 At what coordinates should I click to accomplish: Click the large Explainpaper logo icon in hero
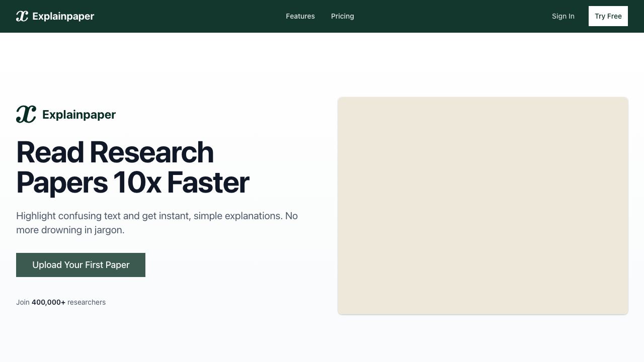tap(26, 115)
